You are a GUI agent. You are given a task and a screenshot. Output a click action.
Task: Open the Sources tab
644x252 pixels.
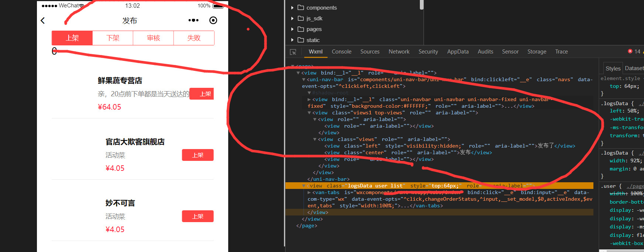[370, 52]
